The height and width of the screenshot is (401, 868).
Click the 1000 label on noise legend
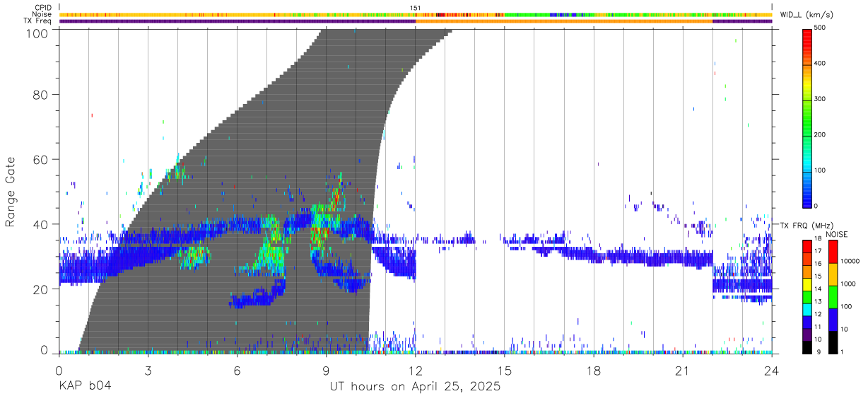848,284
